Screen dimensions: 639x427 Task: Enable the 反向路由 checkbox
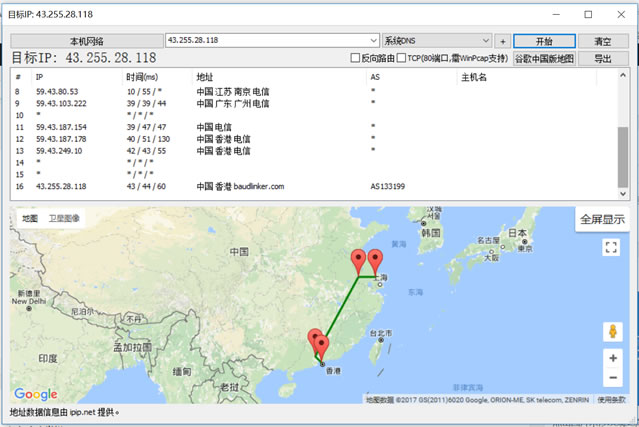[x=355, y=59]
